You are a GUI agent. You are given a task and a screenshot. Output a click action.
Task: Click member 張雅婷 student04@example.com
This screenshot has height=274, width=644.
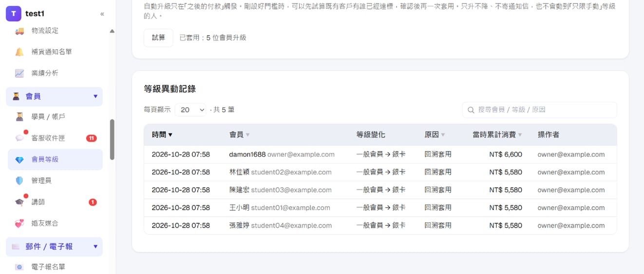click(280, 226)
